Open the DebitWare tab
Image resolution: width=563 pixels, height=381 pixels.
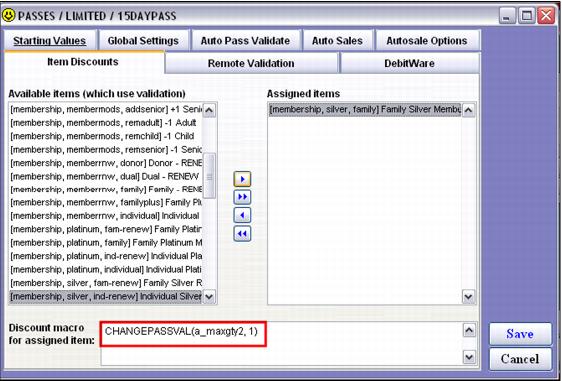coord(409,63)
